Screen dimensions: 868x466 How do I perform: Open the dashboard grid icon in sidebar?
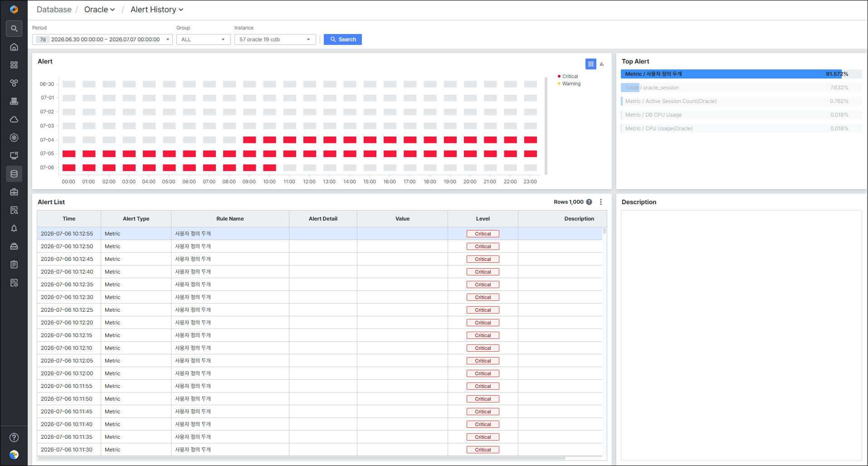pyautogui.click(x=14, y=65)
